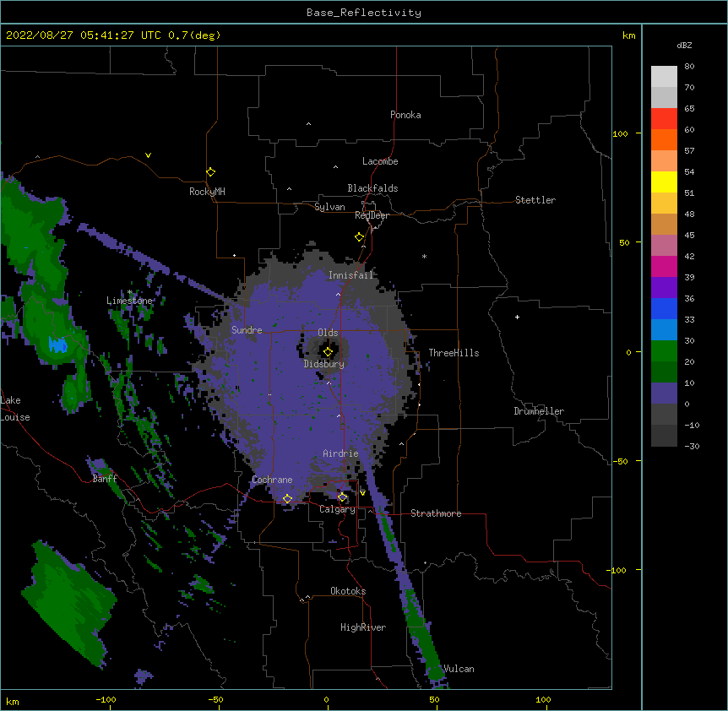Click the Didsbury label
Viewport: 728px width, 711px height.
click(x=323, y=364)
